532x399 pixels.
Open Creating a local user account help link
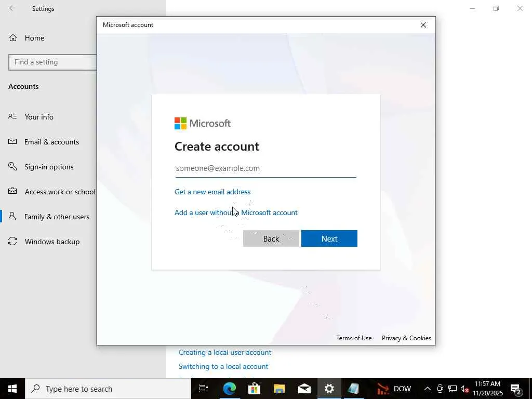pyautogui.click(x=225, y=352)
